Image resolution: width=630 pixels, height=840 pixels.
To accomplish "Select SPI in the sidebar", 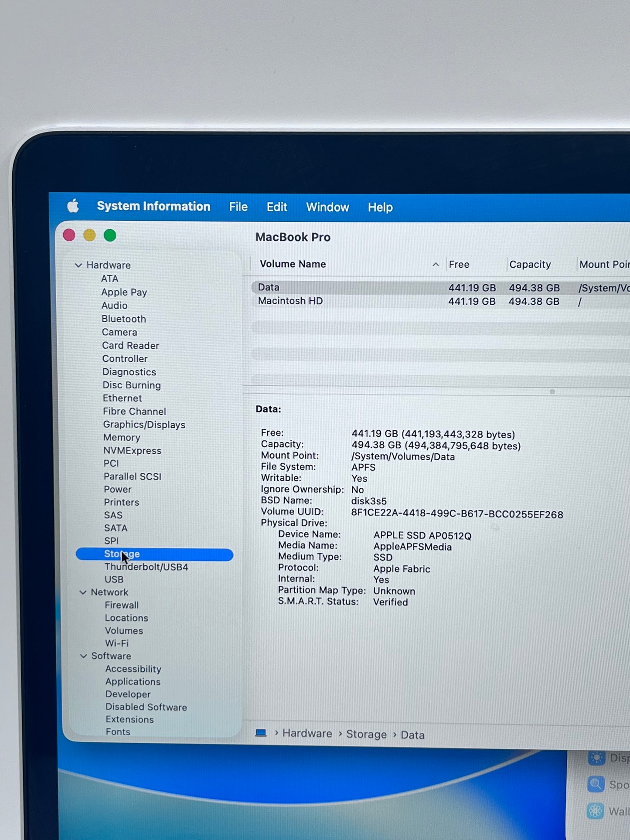I will (112, 541).
